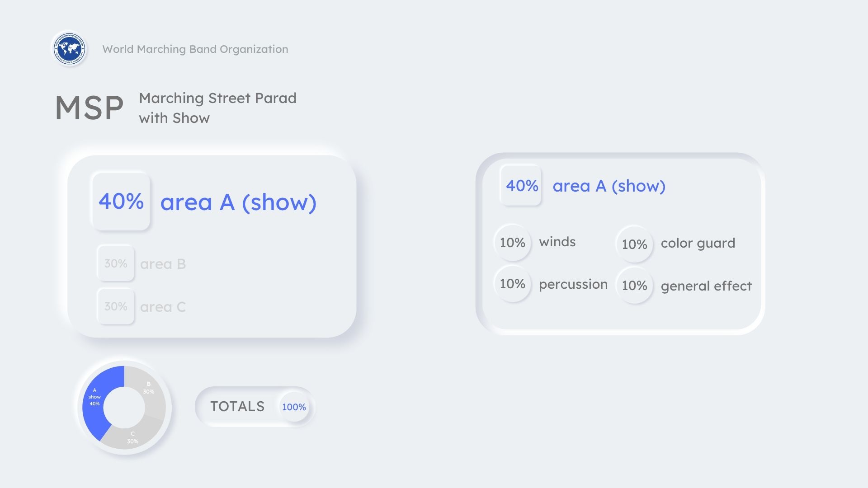
Task: Click the 10% circle next to winds
Action: pyautogui.click(x=512, y=243)
